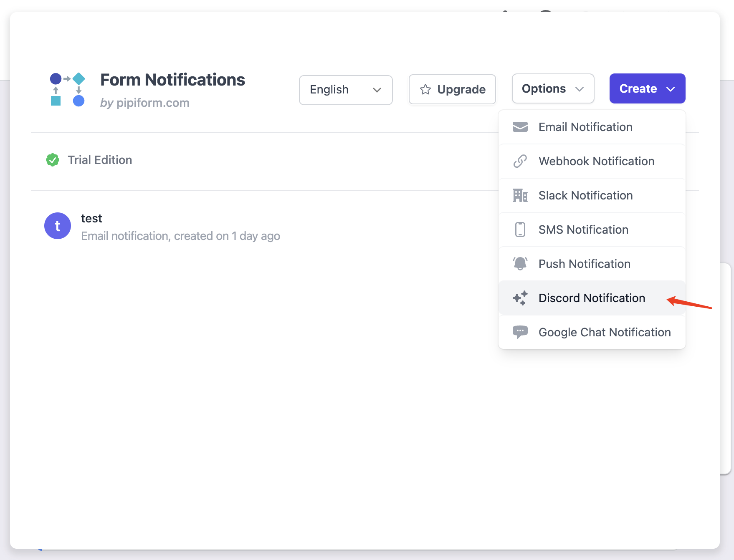Screen dimensions: 734x560
Task: Click the Webhook Notification link icon
Action: tap(520, 161)
